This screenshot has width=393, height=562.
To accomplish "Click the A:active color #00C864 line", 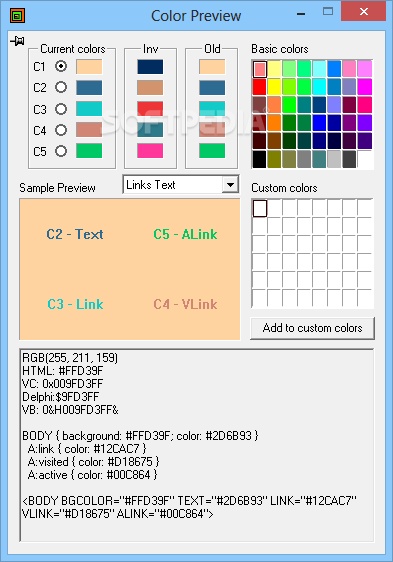I will click(x=93, y=475).
